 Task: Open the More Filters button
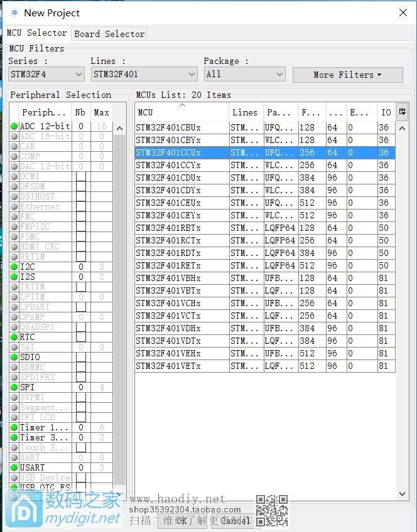click(347, 75)
